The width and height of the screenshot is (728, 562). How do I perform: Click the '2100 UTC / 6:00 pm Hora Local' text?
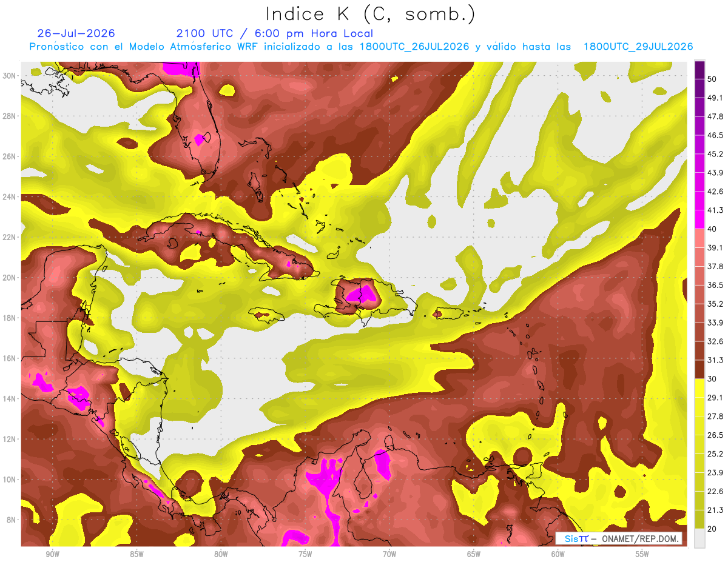[x=274, y=33]
